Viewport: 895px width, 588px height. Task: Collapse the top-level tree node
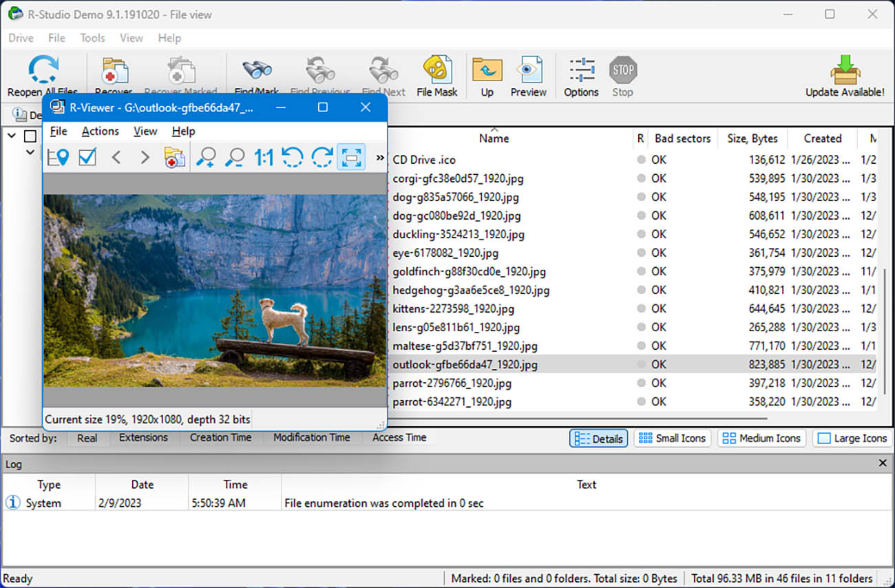click(x=12, y=136)
